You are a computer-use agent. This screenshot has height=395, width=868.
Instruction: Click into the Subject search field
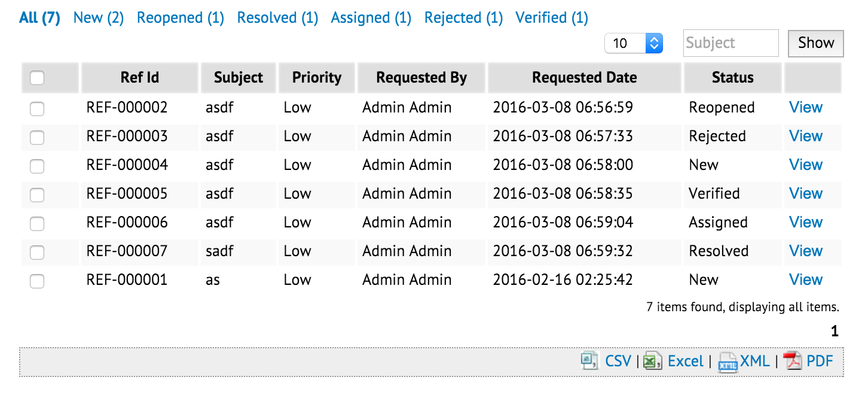[731, 43]
